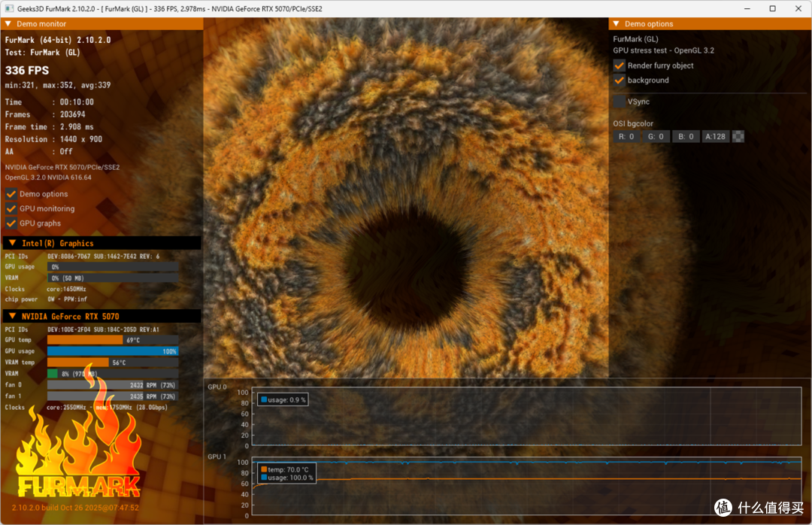Click the 'min:321, max:352, avg:339' line

tap(57, 86)
